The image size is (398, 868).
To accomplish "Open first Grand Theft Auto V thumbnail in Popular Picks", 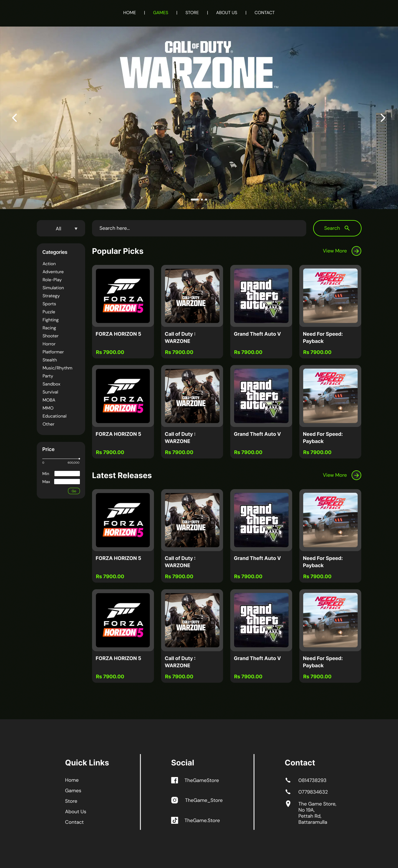I will pyautogui.click(x=261, y=296).
